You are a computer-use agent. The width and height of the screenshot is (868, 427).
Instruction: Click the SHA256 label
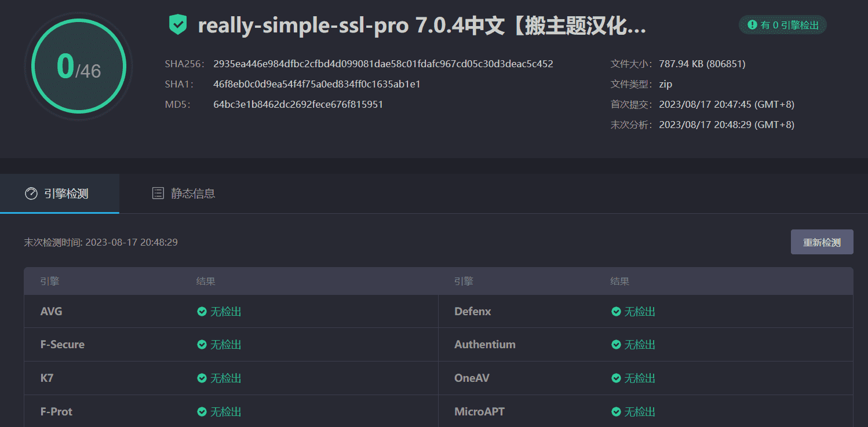(x=185, y=64)
